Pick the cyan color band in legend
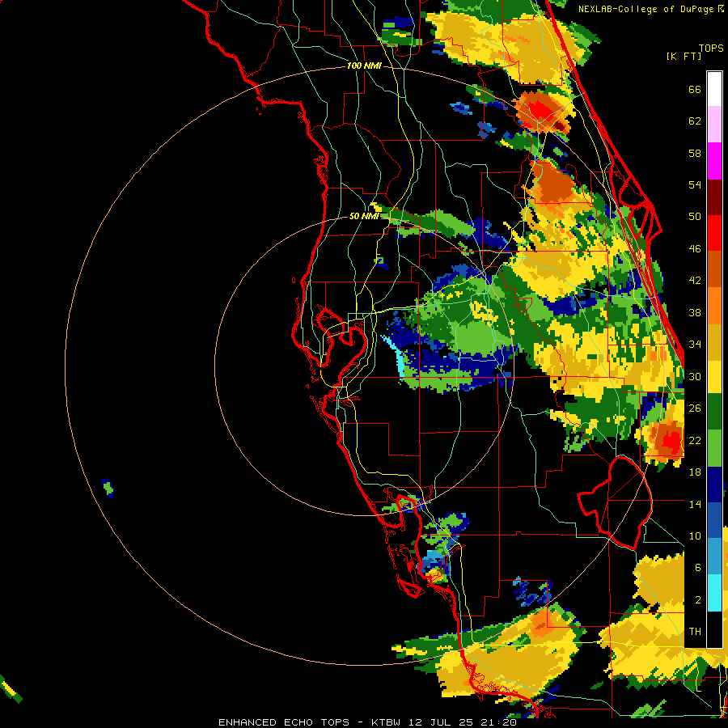This screenshot has height=728, width=728. point(714,593)
